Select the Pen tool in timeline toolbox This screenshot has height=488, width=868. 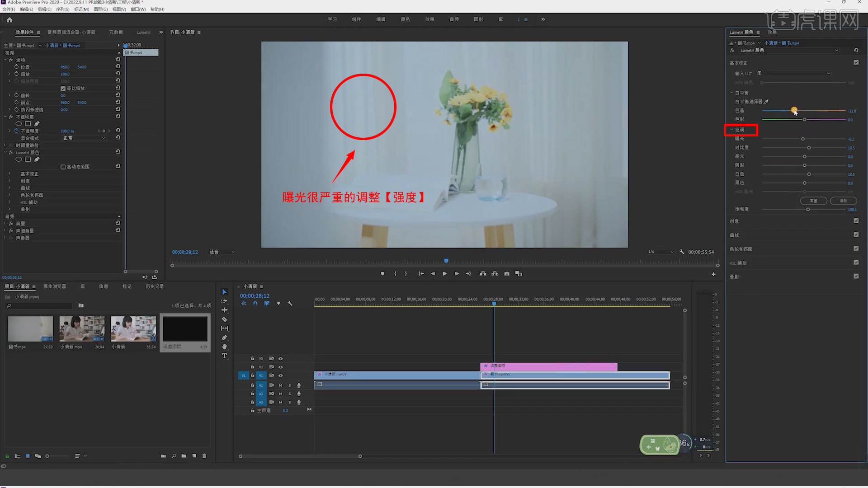[x=224, y=338]
